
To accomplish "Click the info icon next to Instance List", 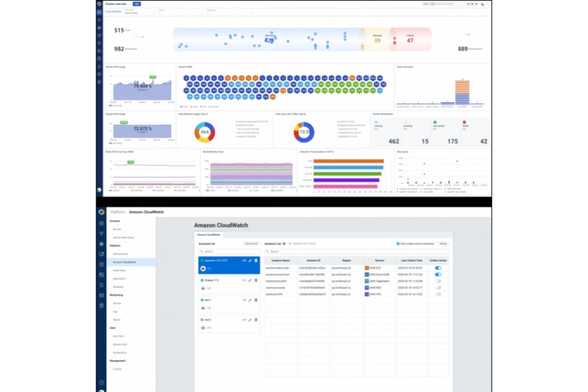I will tap(284, 244).
